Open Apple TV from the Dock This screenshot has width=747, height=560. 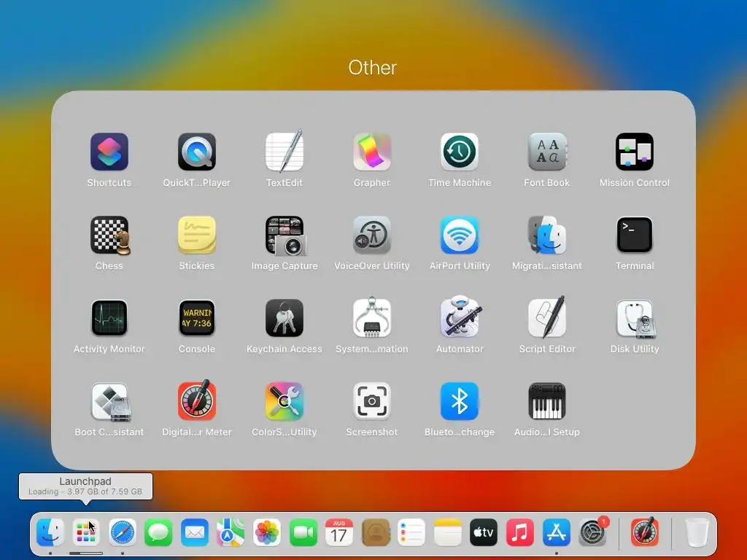[x=484, y=532]
